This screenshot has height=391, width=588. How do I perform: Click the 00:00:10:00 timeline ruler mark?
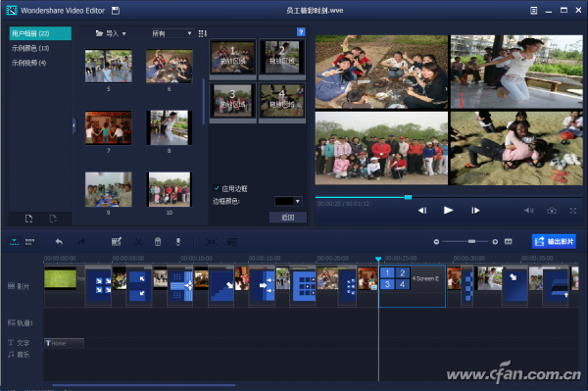coord(196,259)
